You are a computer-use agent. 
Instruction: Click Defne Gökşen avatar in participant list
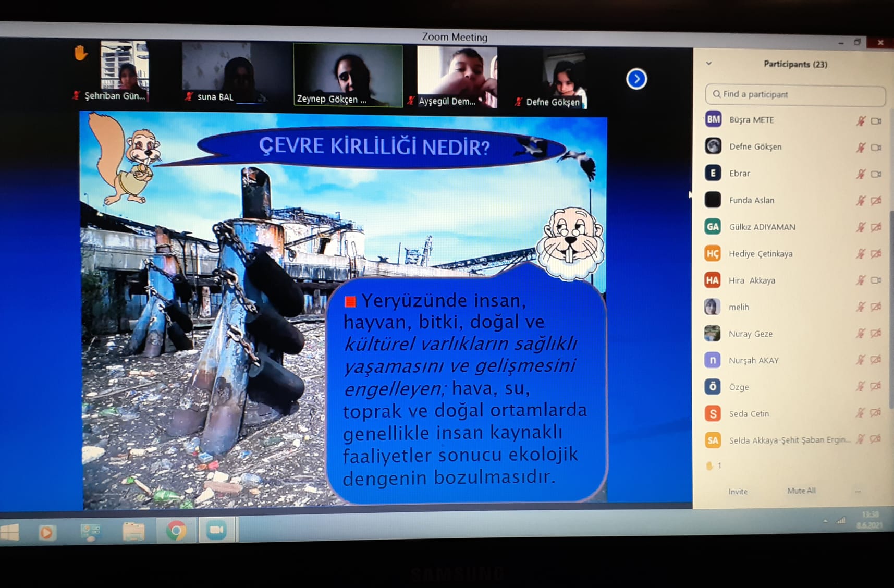[713, 146]
